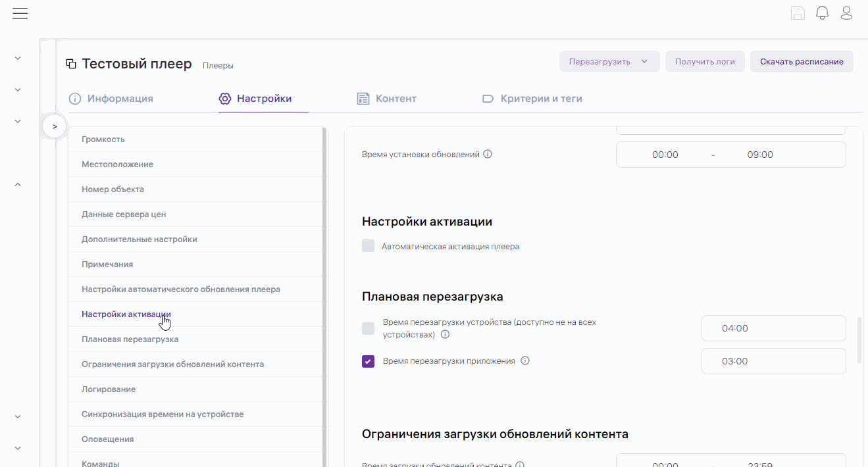Expand the sidebar with the round arrow button
The width and height of the screenshot is (868, 467).
[55, 126]
